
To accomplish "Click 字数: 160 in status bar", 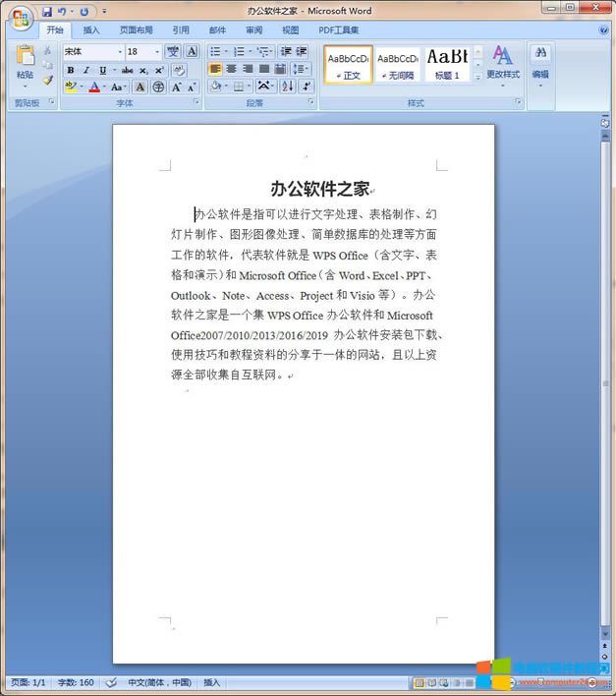I will click(x=76, y=682).
